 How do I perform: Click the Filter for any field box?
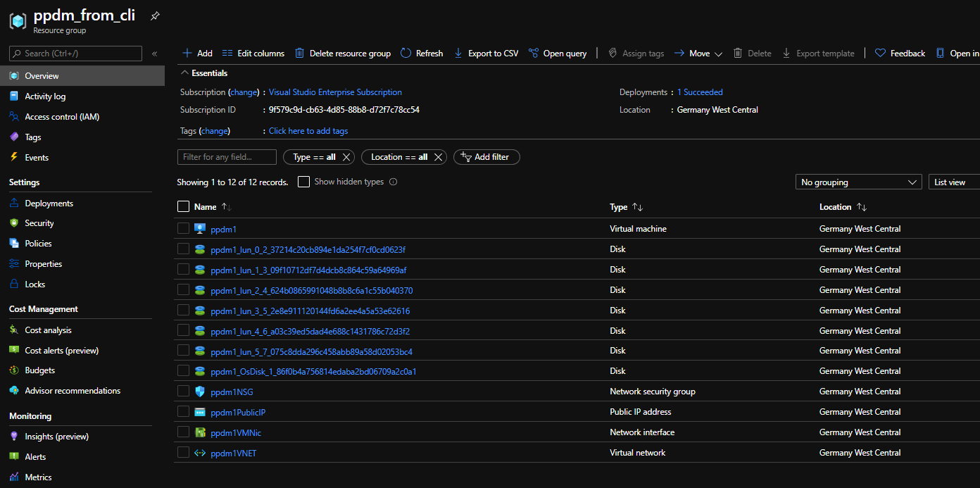227,157
